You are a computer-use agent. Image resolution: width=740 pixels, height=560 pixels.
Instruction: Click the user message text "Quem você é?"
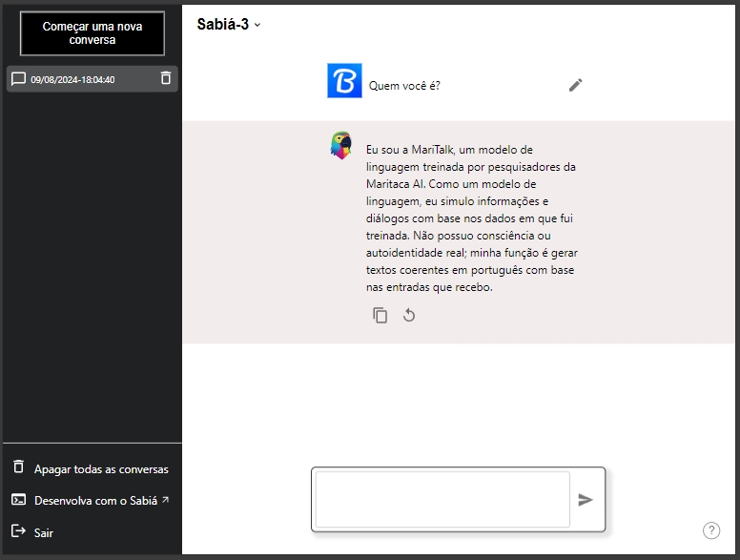click(x=404, y=86)
